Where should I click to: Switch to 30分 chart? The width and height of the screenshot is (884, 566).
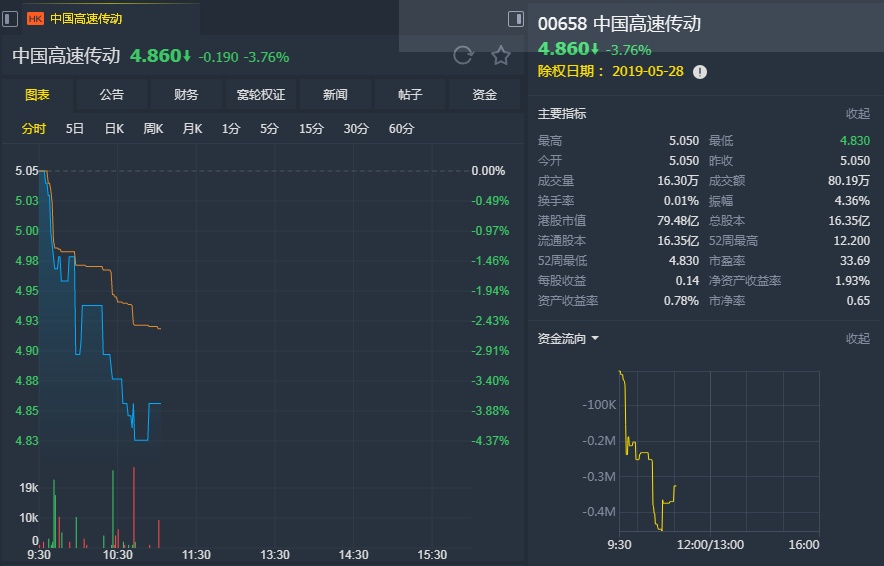pos(356,129)
